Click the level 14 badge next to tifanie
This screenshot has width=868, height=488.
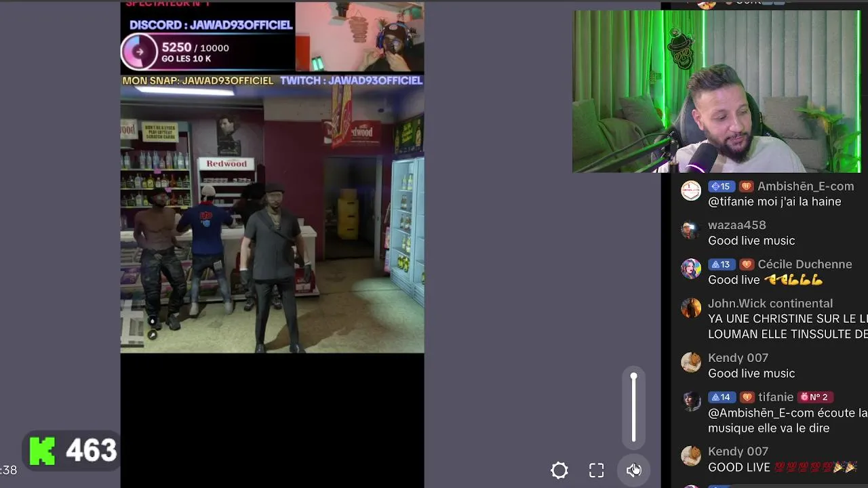[x=720, y=397]
